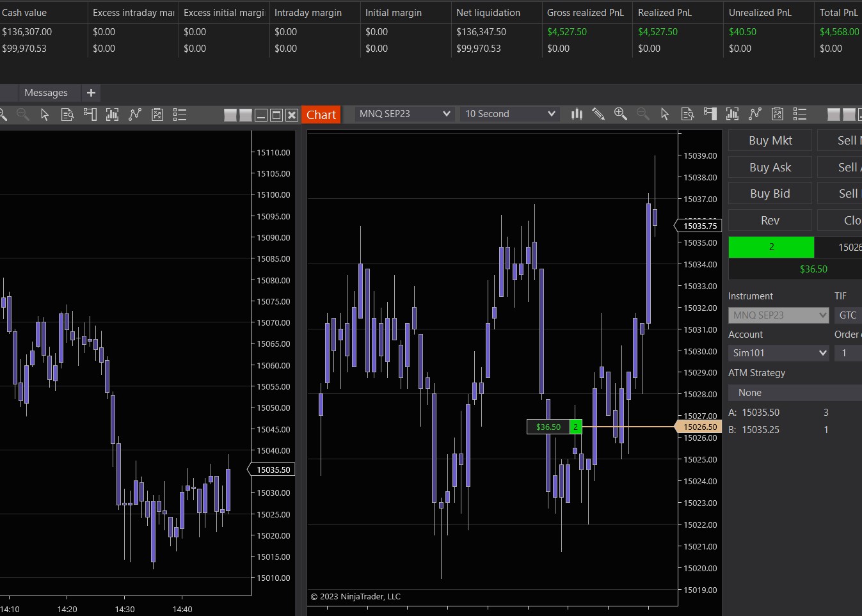Open Data Series icon in right chart toolbar
Screen dimensions: 862x616
click(687, 114)
